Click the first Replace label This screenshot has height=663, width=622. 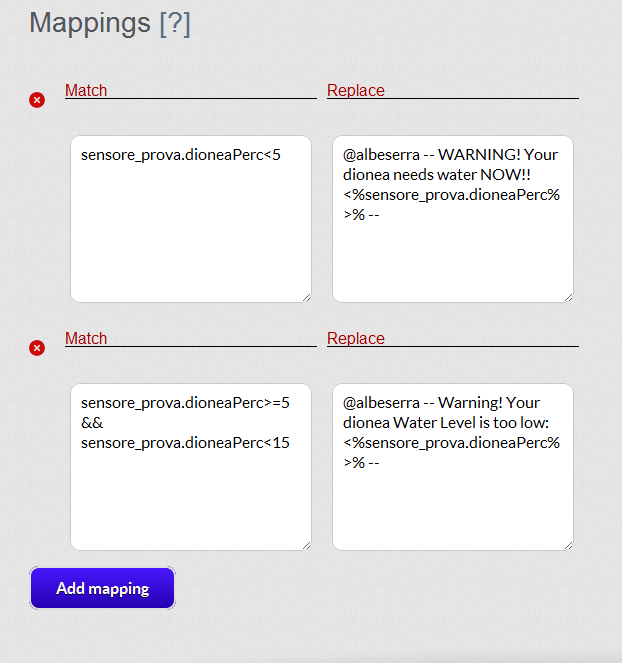coord(356,90)
